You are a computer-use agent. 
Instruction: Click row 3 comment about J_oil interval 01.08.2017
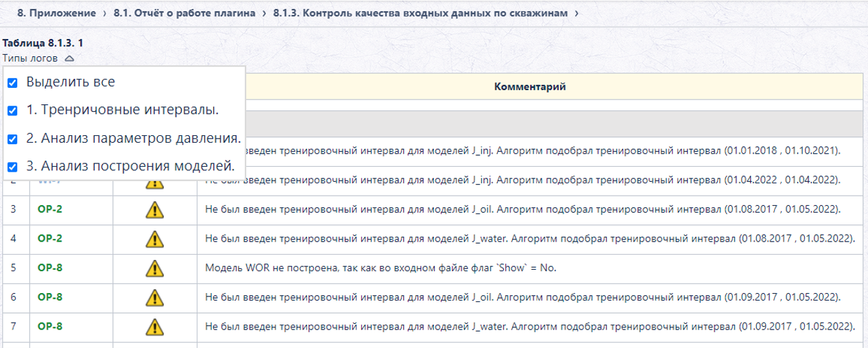coord(523,209)
